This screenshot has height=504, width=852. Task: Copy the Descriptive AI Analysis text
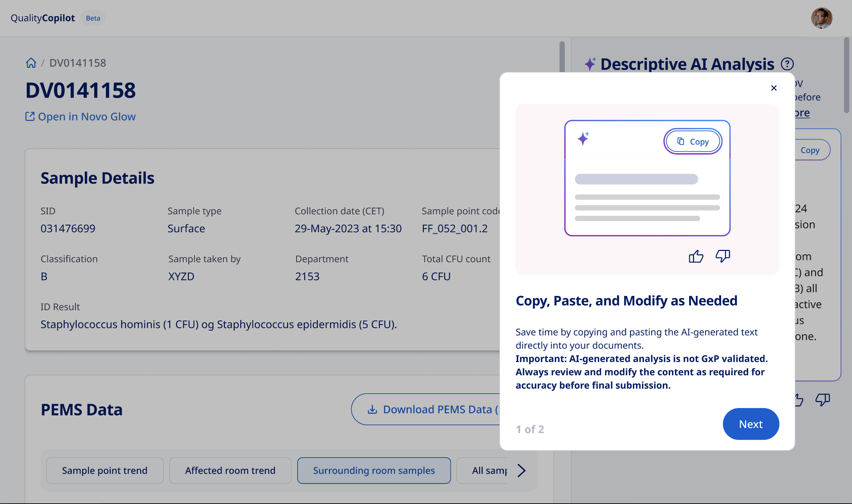810,150
